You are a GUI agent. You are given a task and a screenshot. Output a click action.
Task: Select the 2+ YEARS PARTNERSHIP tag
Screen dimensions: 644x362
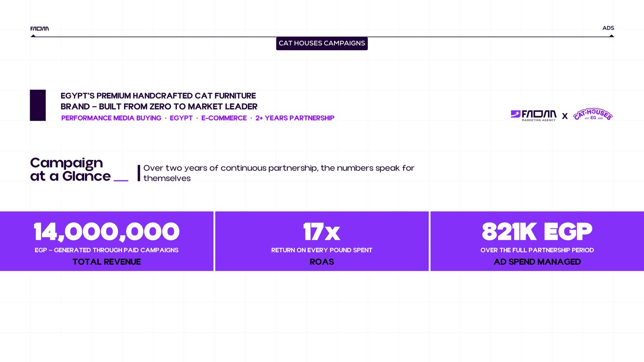tap(295, 118)
